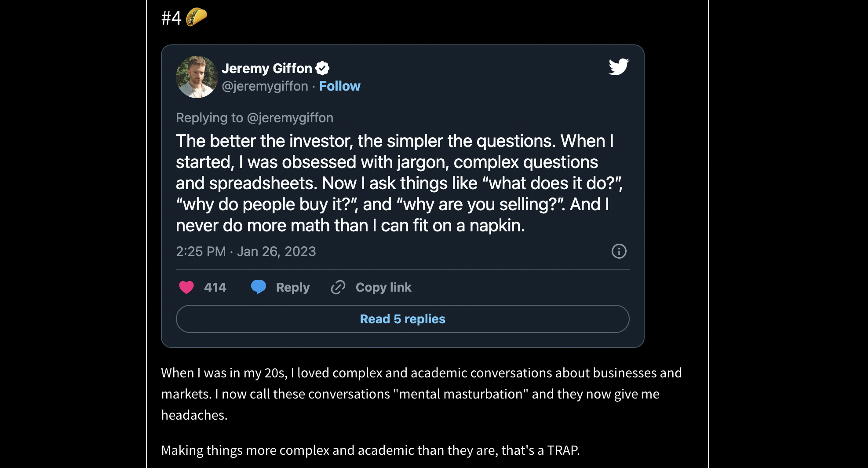Click the 414 likes count
Viewport: 868px width, 468px height.
pyautogui.click(x=215, y=287)
